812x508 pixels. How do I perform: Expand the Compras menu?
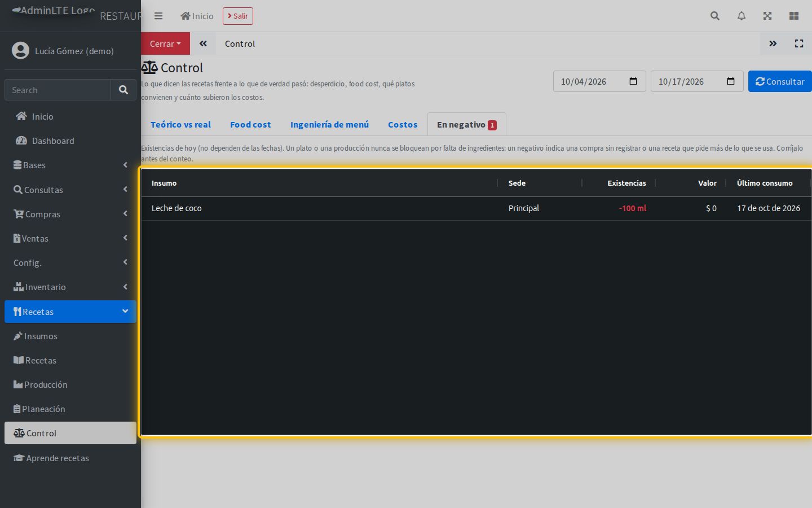70,214
